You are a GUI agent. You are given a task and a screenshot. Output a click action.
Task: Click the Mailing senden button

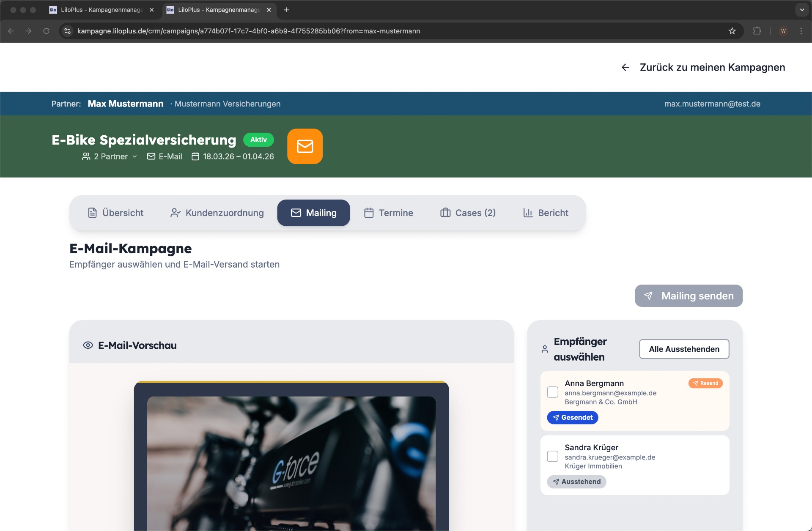point(688,296)
